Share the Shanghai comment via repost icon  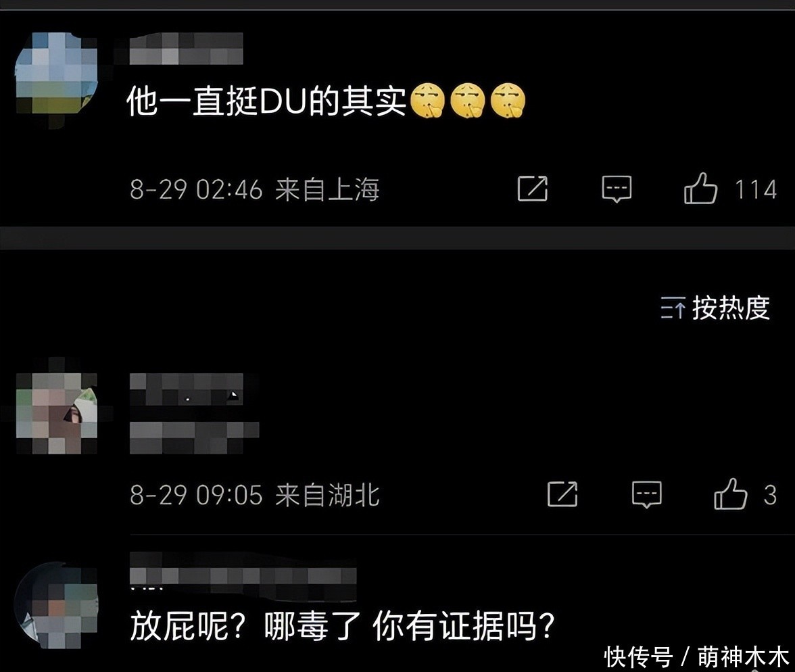(x=533, y=189)
